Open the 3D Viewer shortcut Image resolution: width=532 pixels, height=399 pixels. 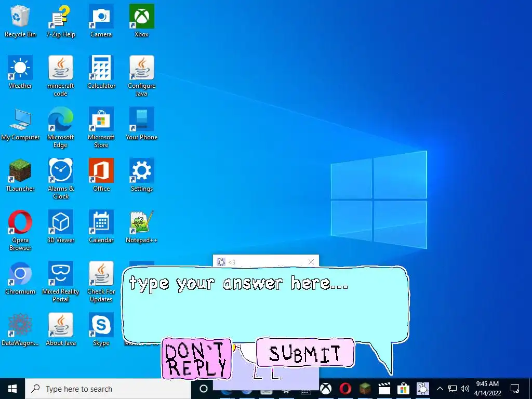coord(61,227)
